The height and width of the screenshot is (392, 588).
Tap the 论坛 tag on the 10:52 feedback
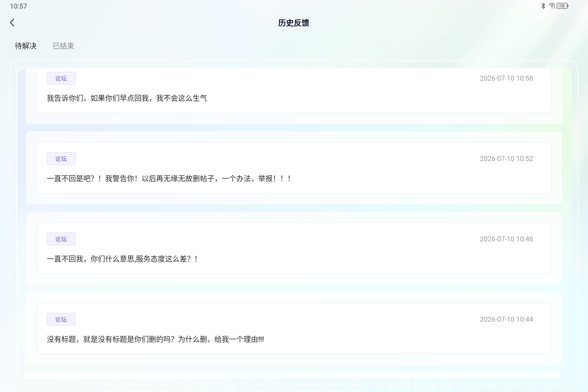pos(61,159)
